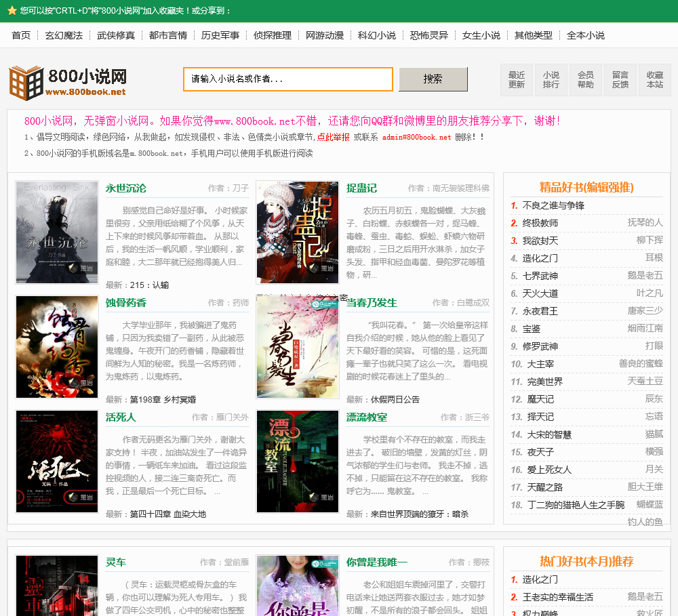The image size is (678, 616).
Task: Open the 玄幻魔法 category
Action: point(64,35)
